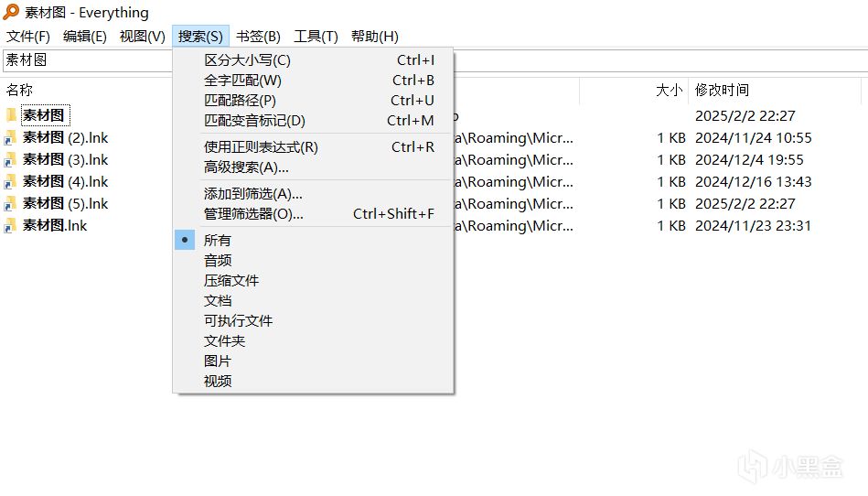This screenshot has width=868, height=496.
Task: Select the 可执行文件 filter
Action: click(x=313, y=320)
